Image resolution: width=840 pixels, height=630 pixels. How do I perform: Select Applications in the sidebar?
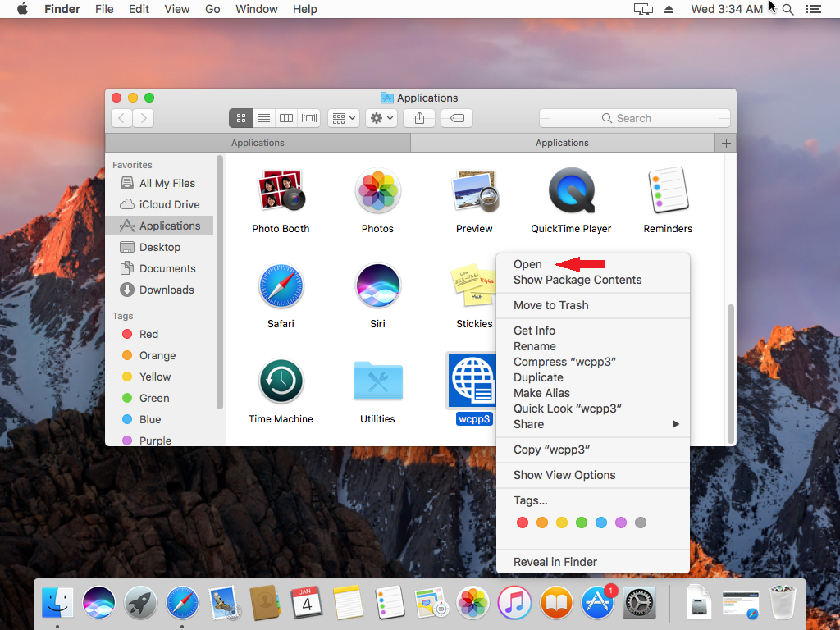pos(159,226)
